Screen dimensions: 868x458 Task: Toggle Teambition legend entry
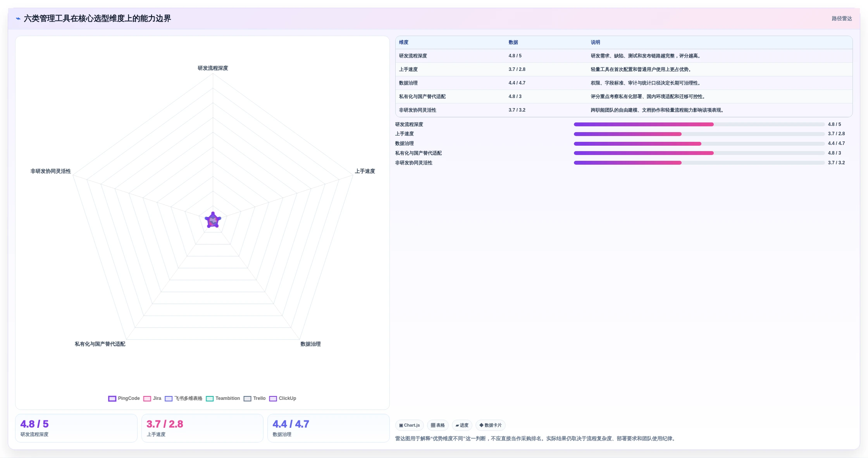pos(223,398)
